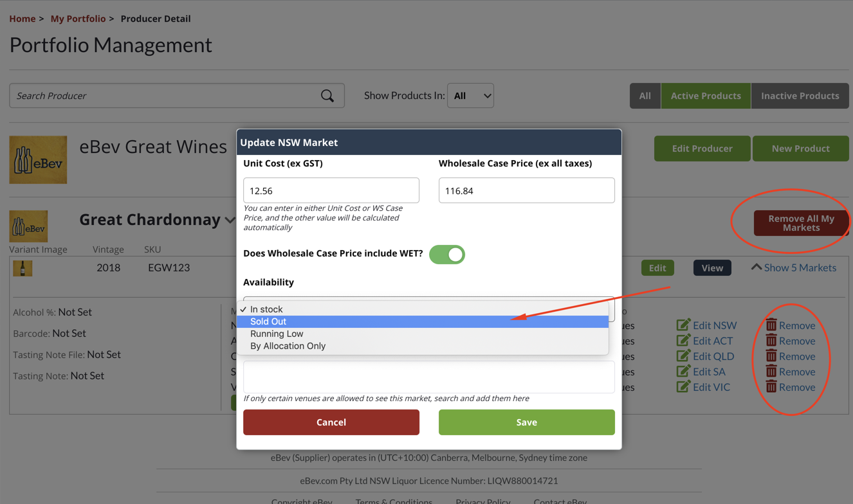The image size is (853, 504).
Task: Choose Sold Out from the availability list
Action: 422,321
